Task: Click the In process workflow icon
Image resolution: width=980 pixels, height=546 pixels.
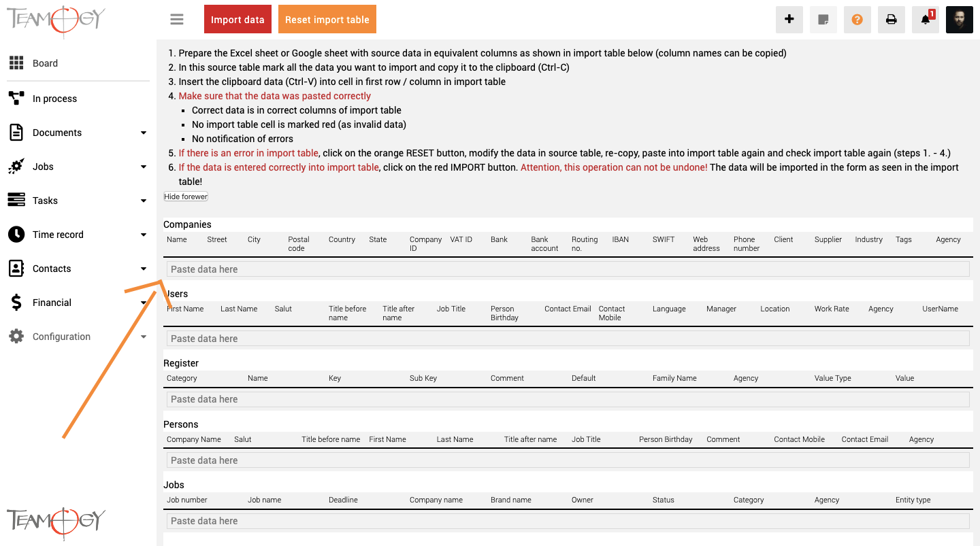Action: click(x=16, y=99)
